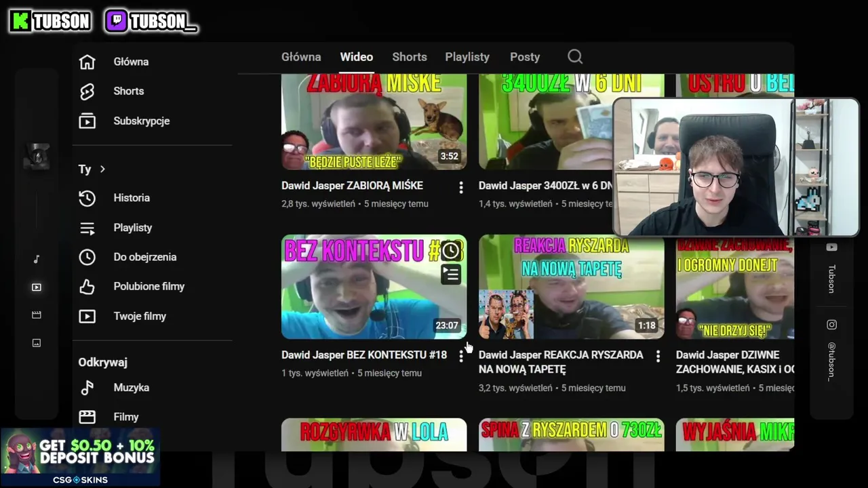This screenshot has width=868, height=488.
Task: Select the Wideo channel tab
Action: point(357,57)
